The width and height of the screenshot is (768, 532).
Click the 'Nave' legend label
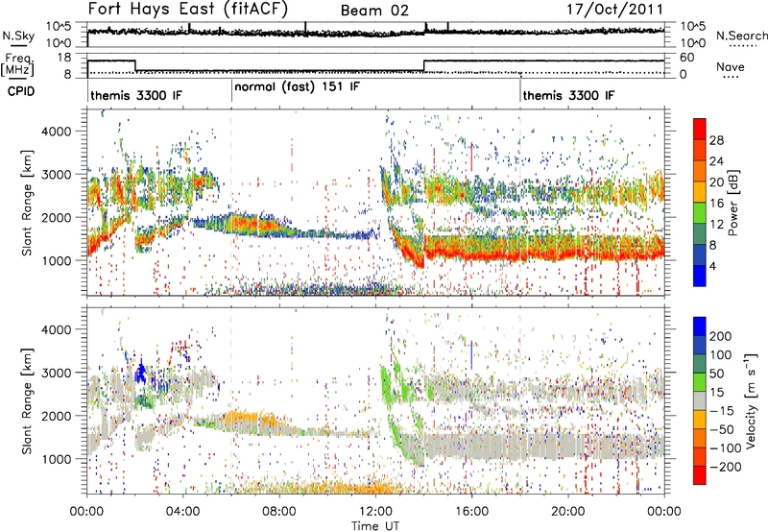730,66
